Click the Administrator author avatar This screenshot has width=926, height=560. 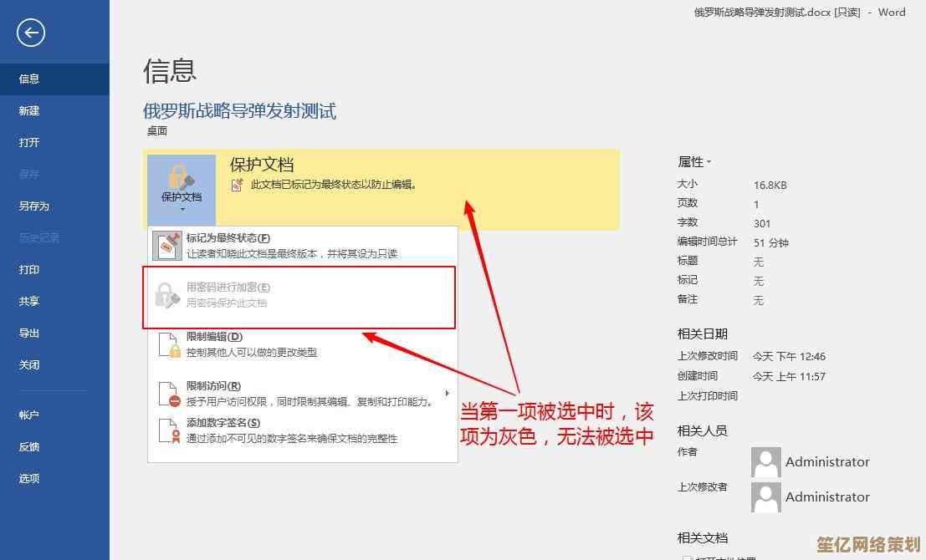[765, 461]
